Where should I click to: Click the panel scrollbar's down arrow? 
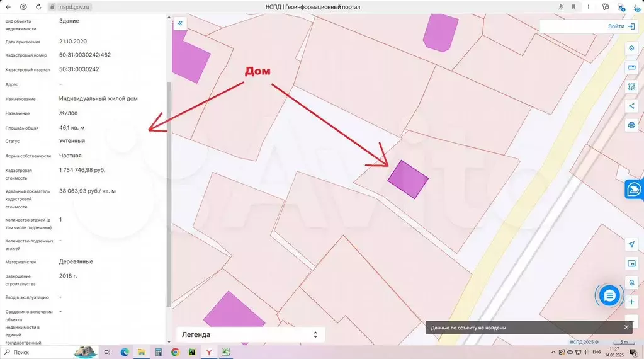pyautogui.click(x=169, y=342)
